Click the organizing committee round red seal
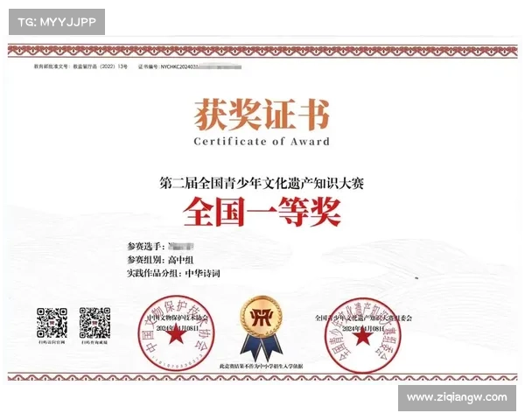The width and height of the screenshot is (525, 420). (x=362, y=336)
